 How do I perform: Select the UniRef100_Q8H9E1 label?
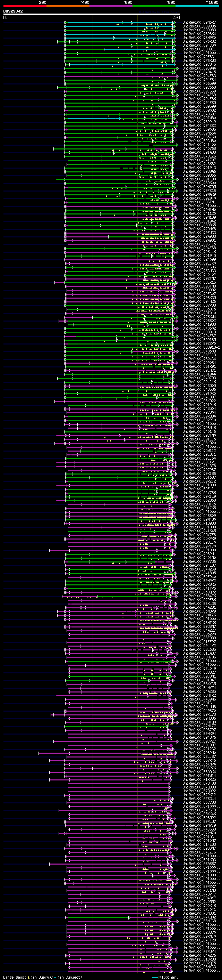coord(199,49)
